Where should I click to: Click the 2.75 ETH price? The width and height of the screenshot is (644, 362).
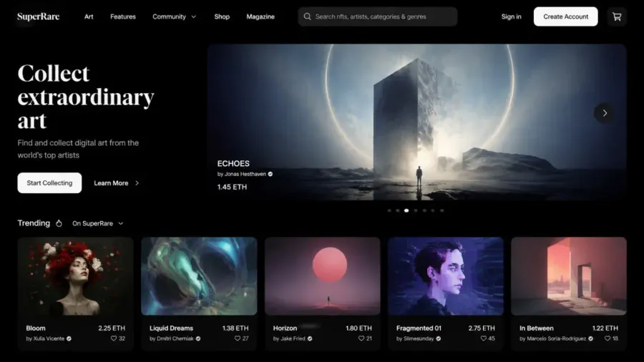482,328
